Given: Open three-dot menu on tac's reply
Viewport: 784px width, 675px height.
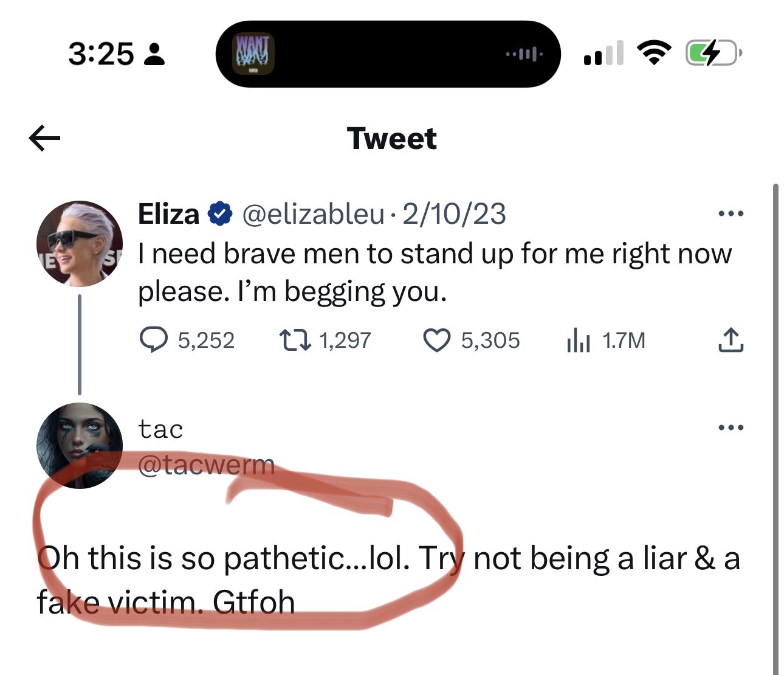Looking at the screenshot, I should (x=730, y=428).
